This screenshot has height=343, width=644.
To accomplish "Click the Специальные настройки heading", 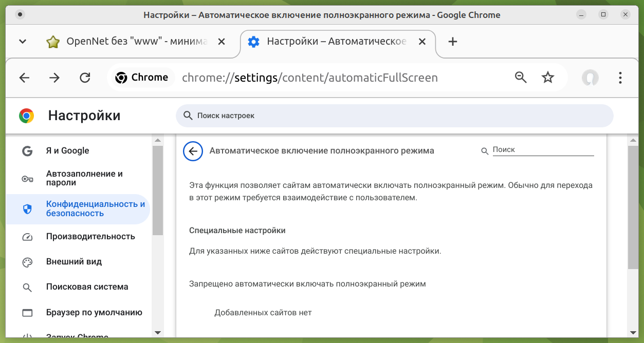I will click(x=237, y=231).
